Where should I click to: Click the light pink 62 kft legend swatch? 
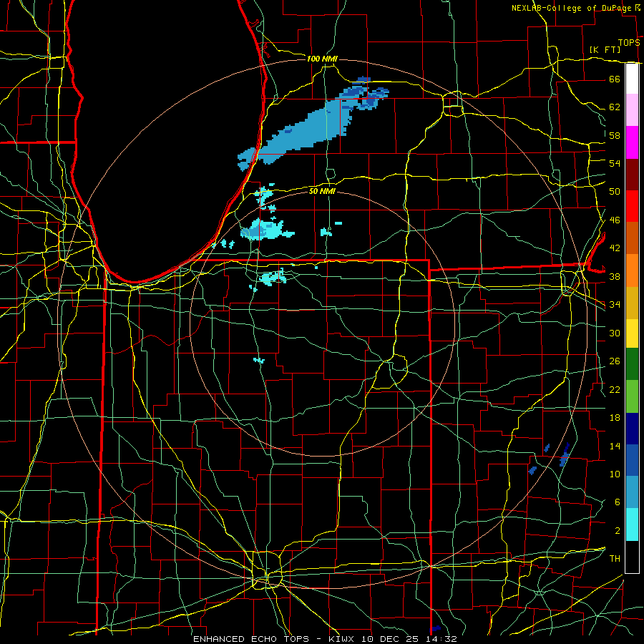click(632, 110)
